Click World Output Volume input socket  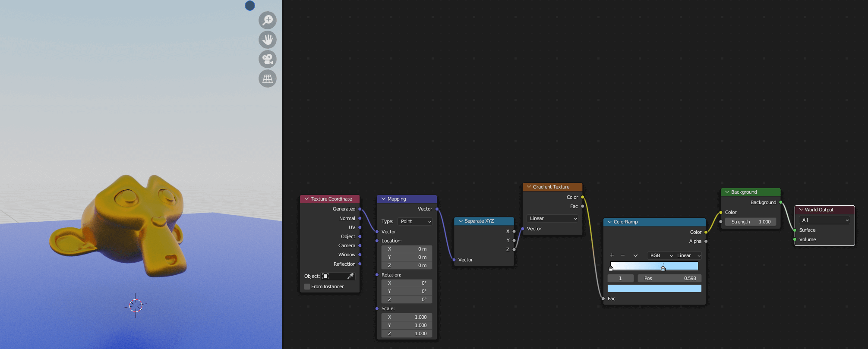pos(795,239)
